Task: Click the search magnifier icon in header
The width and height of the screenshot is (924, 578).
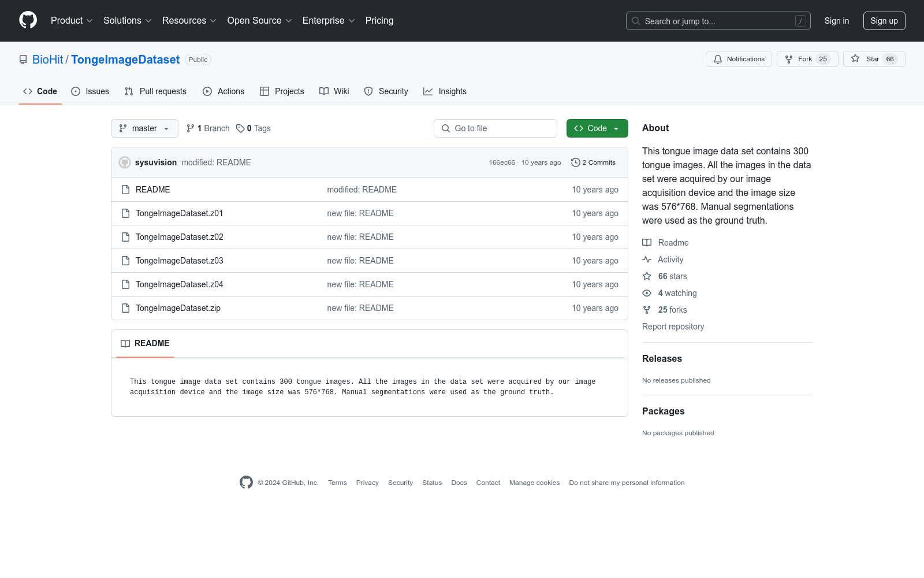Action: click(x=636, y=21)
